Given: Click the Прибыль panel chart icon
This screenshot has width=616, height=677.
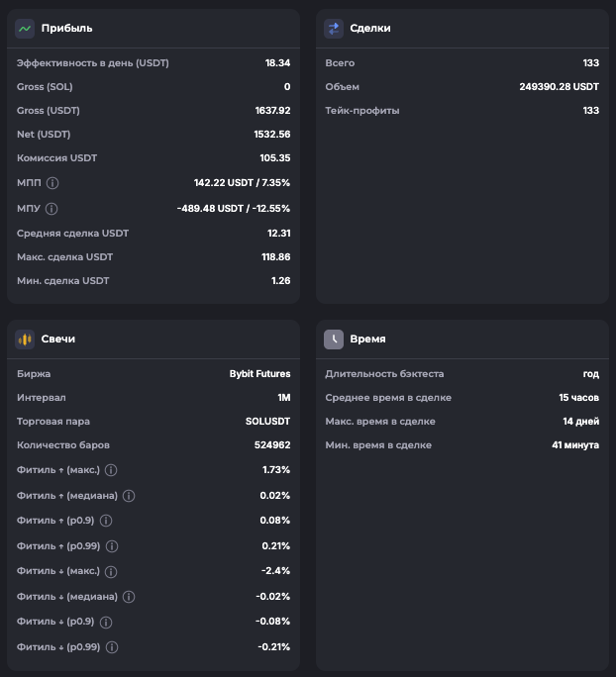Looking at the screenshot, I should click(25, 29).
